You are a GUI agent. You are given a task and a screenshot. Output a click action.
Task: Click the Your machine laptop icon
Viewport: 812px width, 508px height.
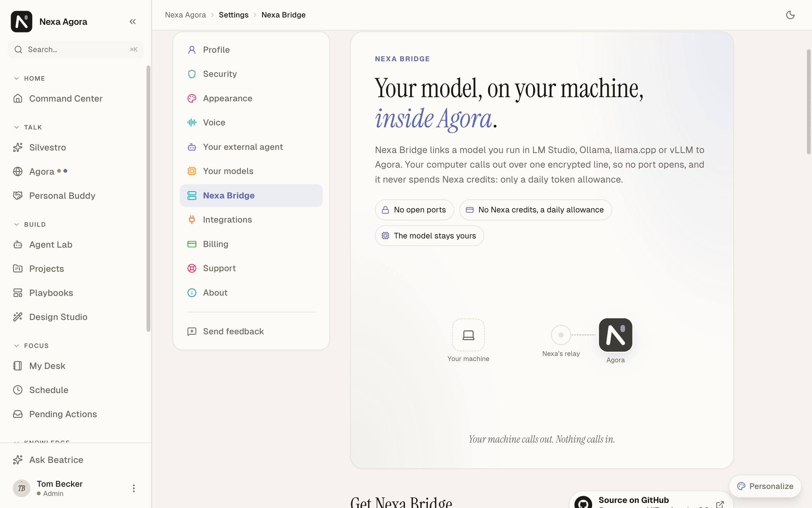point(468,335)
